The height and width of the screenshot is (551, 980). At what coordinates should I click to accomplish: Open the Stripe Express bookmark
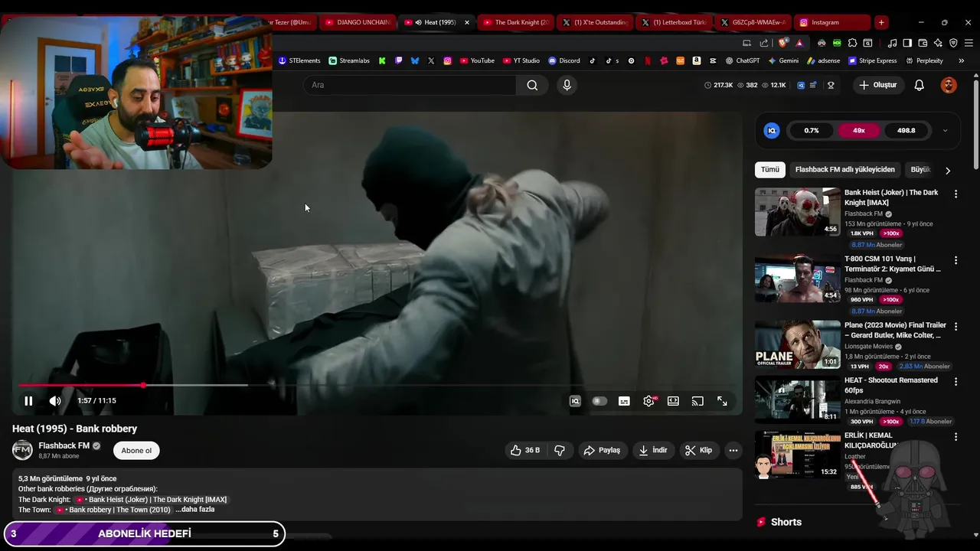point(872,60)
